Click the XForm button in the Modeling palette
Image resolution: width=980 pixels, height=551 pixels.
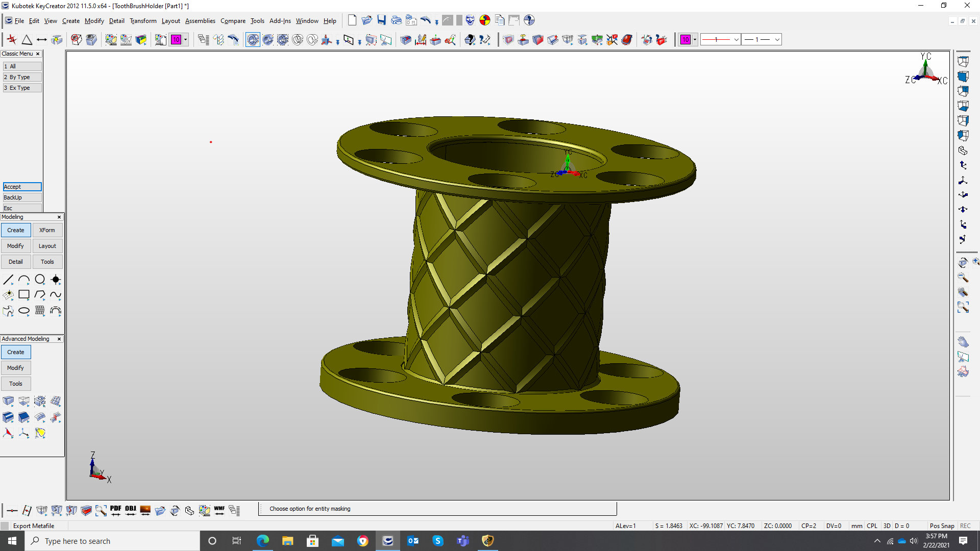[47, 230]
